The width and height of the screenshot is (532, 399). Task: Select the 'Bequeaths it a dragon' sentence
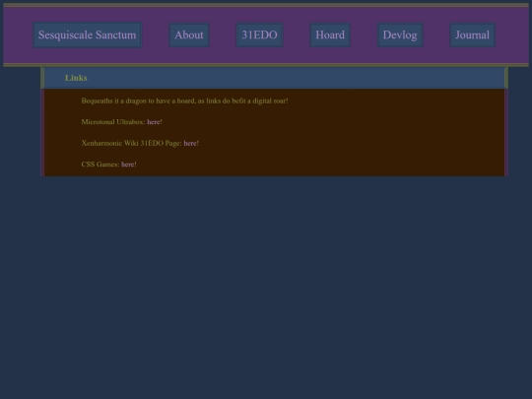coord(184,100)
